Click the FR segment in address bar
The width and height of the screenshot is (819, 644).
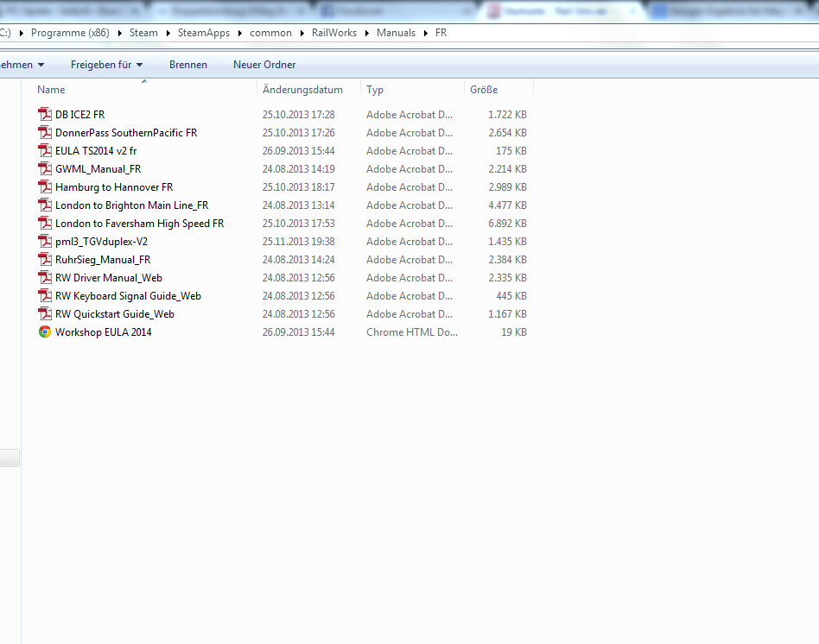441,33
